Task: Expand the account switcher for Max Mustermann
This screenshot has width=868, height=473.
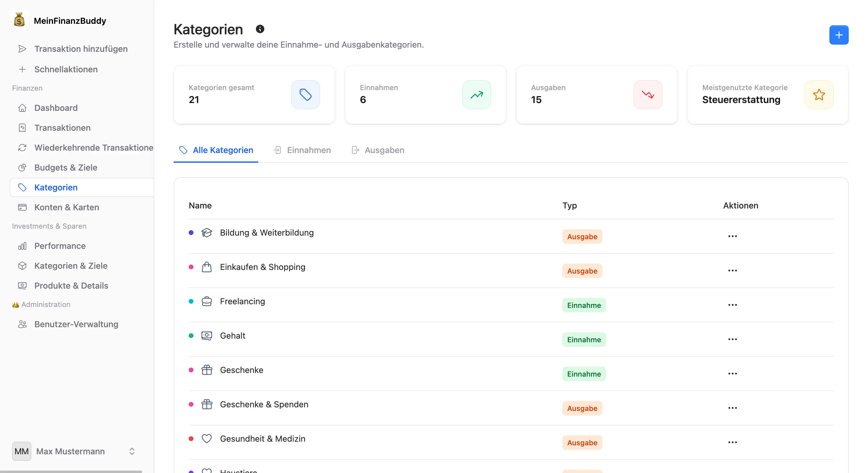Action: pos(132,451)
